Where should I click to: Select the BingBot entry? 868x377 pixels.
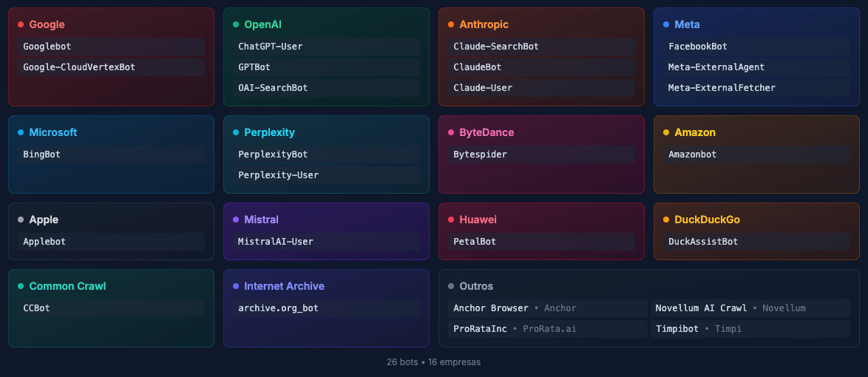pyautogui.click(x=111, y=154)
